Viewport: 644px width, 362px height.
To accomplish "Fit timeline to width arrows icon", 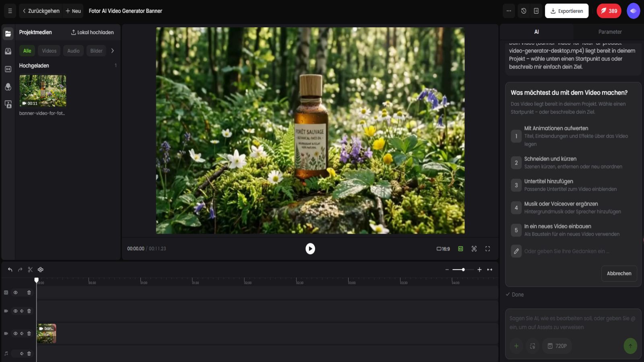I will pyautogui.click(x=490, y=269).
